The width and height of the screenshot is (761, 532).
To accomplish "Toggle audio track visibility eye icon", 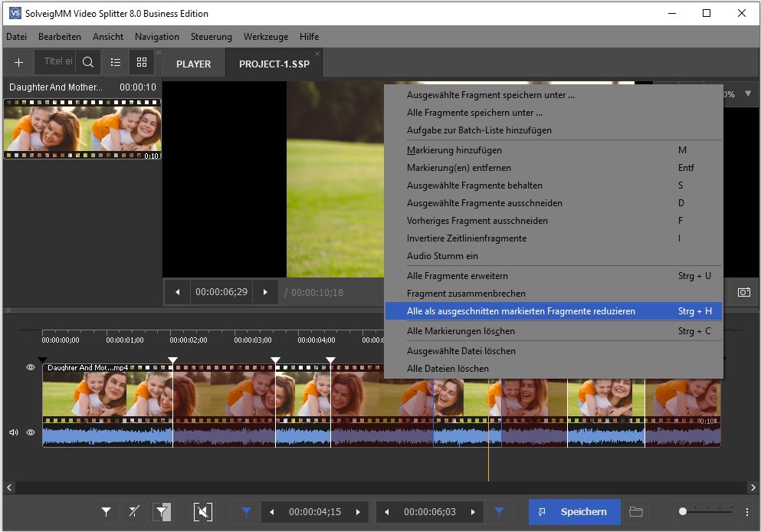I will pos(31,432).
